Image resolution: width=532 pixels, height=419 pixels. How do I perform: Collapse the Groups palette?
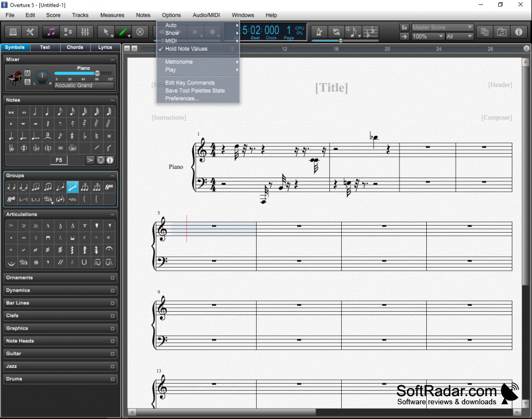pos(112,176)
